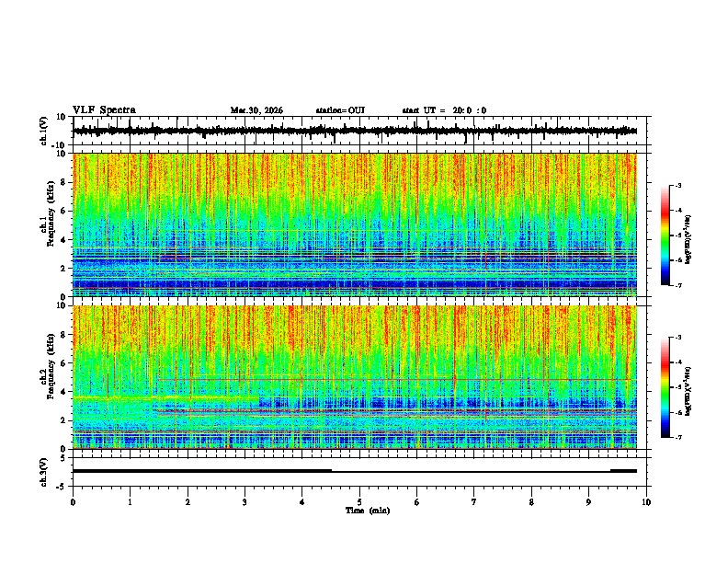Click the '-7' label on ch.1 color scale

(x=678, y=285)
